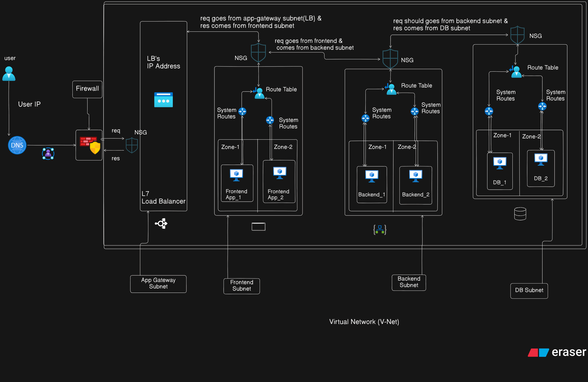Image resolution: width=588 pixels, height=382 pixels.
Task: Click backend Zone-1 System Routes icon
Action: [365, 118]
